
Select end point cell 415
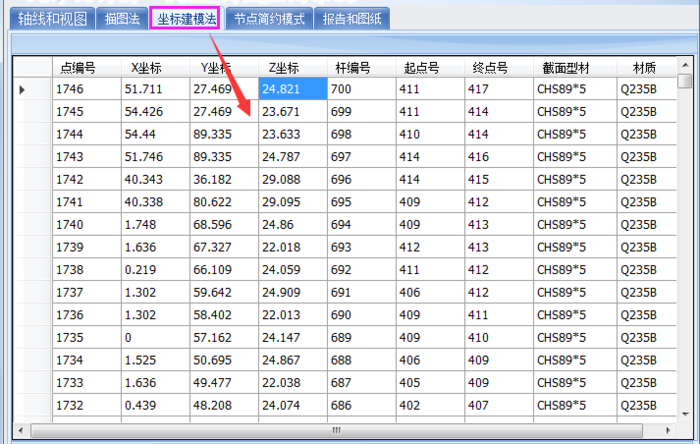coord(499,179)
